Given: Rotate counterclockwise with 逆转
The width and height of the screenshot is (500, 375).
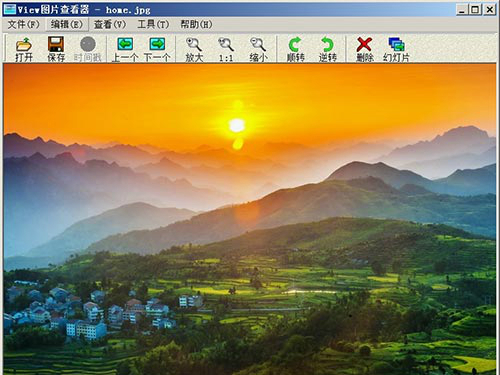Looking at the screenshot, I should point(327,49).
